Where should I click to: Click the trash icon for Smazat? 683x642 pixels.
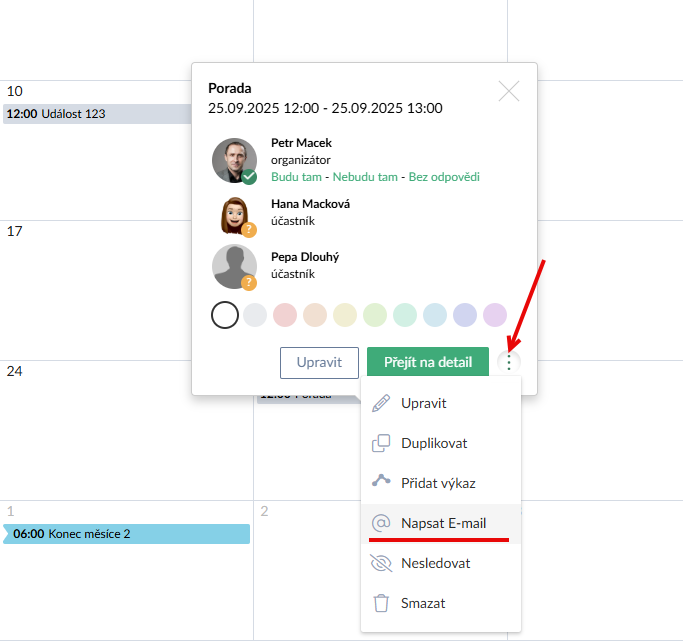[381, 603]
